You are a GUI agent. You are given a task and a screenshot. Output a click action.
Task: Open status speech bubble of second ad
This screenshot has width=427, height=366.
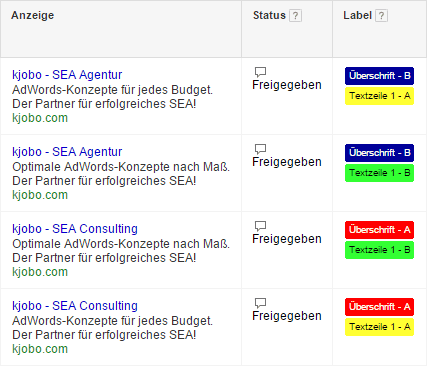click(260, 149)
